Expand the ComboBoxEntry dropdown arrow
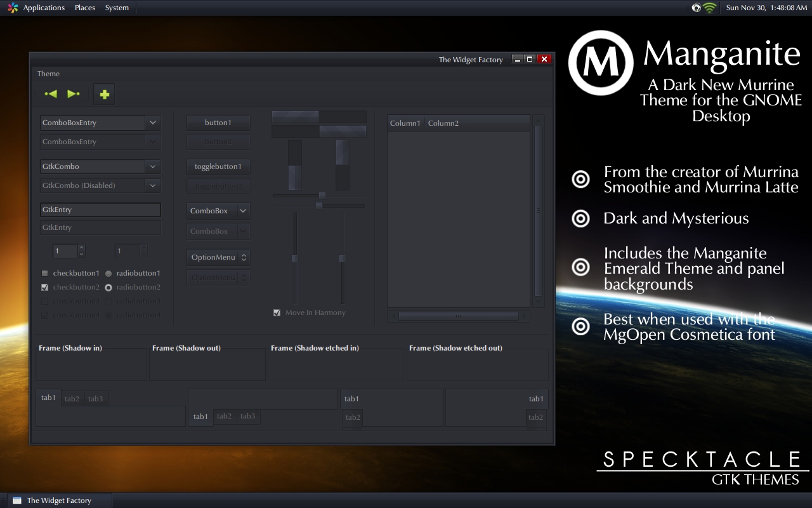 153,123
